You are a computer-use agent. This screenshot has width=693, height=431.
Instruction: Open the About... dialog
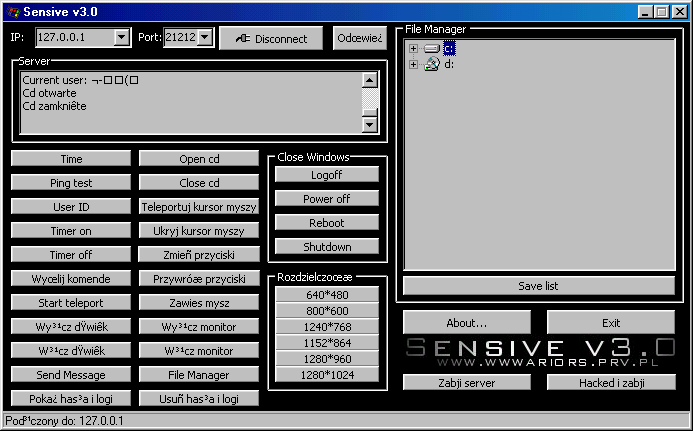467,322
